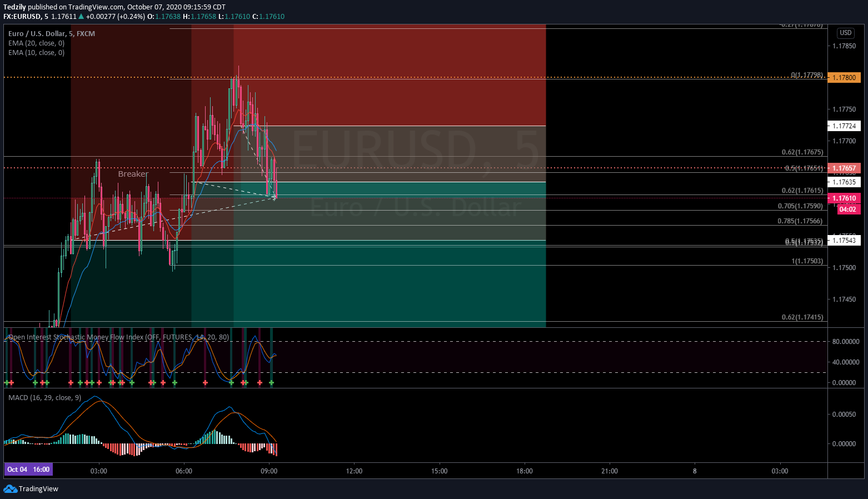Click the 1.17750 price axis tick
The height and width of the screenshot is (499, 868).
coord(844,109)
